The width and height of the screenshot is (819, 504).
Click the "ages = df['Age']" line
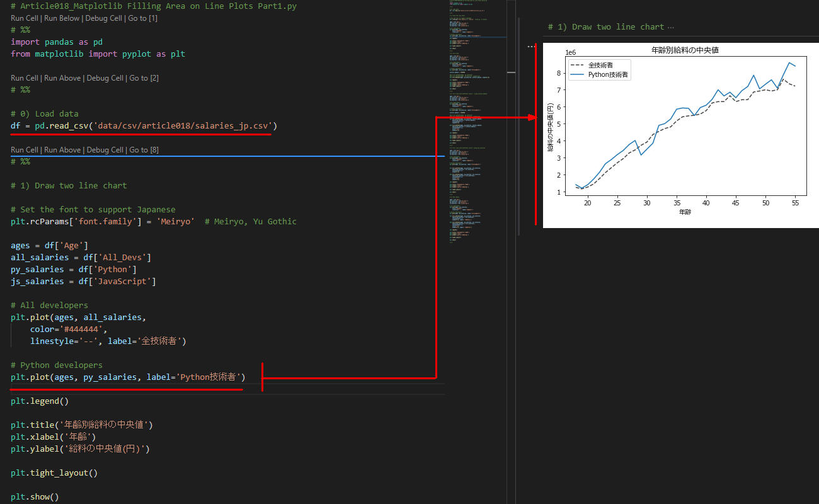point(49,246)
